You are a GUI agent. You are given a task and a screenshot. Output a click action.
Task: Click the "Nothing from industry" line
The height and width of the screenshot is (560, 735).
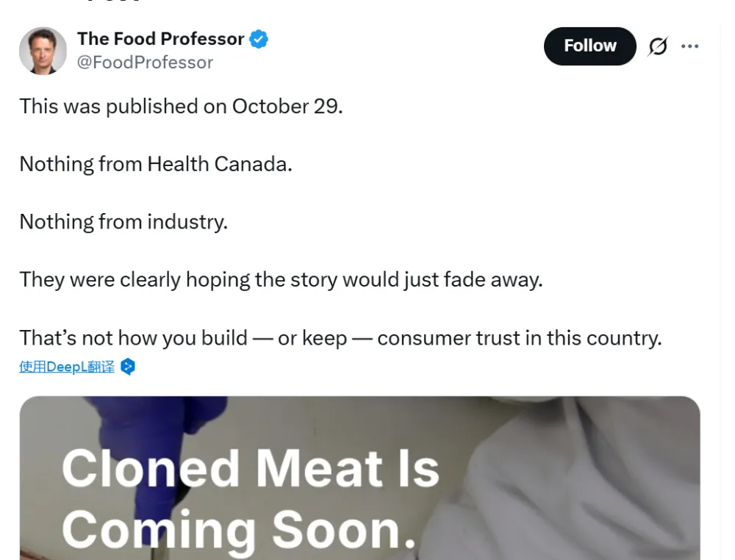point(123,222)
